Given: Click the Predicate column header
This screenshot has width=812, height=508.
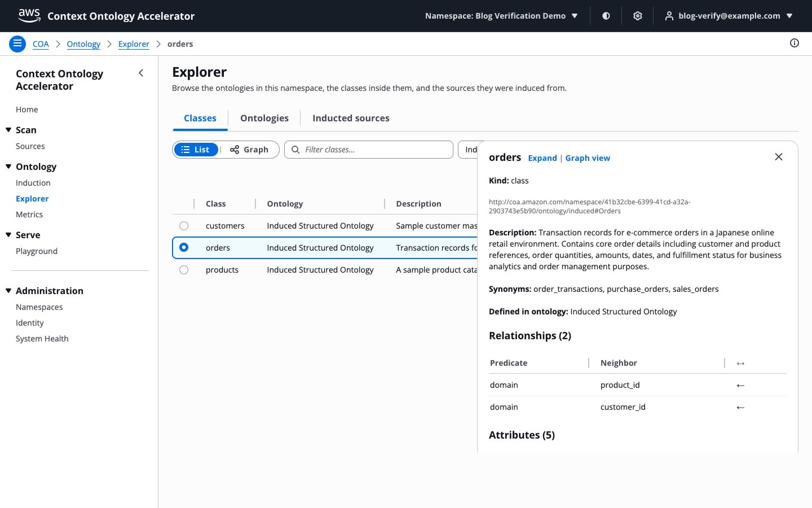Looking at the screenshot, I should [509, 363].
